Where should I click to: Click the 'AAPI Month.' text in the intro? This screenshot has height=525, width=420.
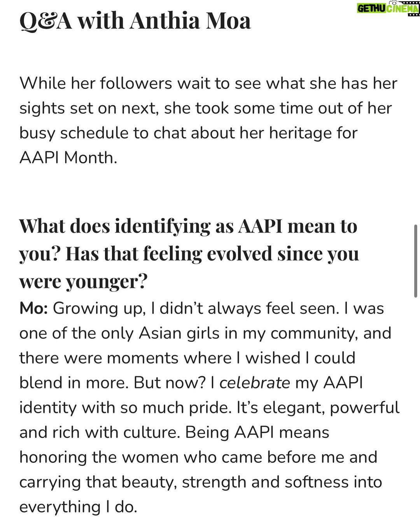pyautogui.click(x=68, y=158)
